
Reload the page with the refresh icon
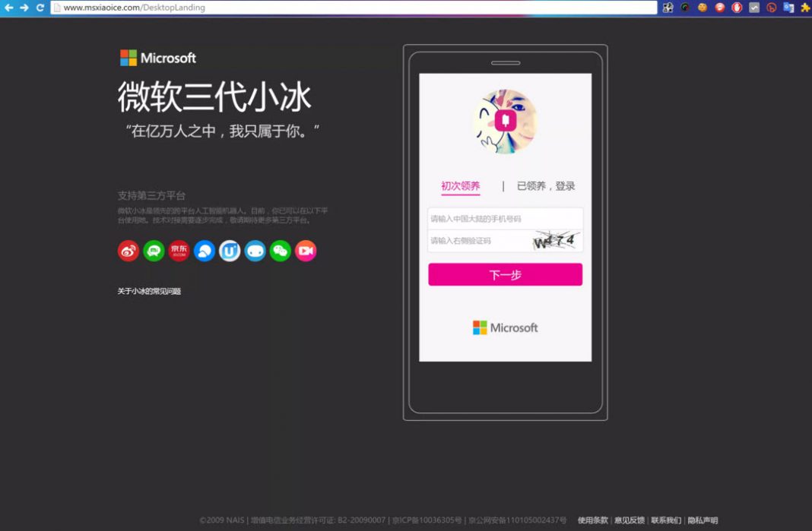point(40,8)
